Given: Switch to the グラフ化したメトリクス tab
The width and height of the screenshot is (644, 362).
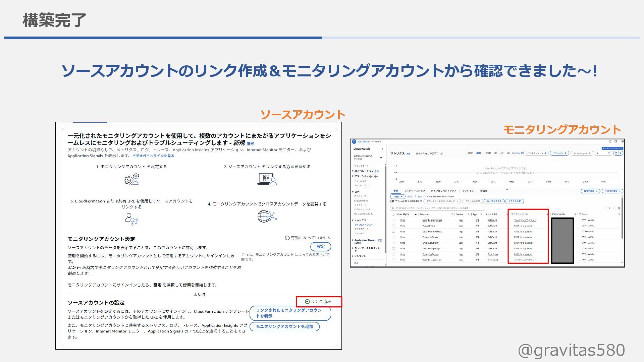Looking at the screenshot, I should pos(443,191).
